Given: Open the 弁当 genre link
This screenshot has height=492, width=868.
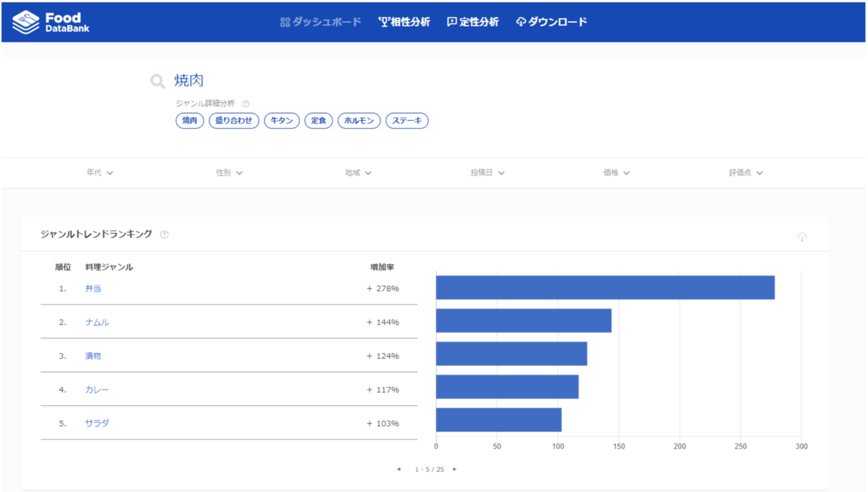Looking at the screenshot, I should coord(93,288).
